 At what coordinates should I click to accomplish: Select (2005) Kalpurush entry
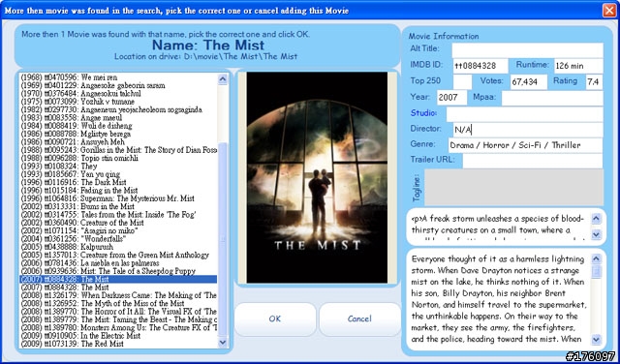(118, 247)
